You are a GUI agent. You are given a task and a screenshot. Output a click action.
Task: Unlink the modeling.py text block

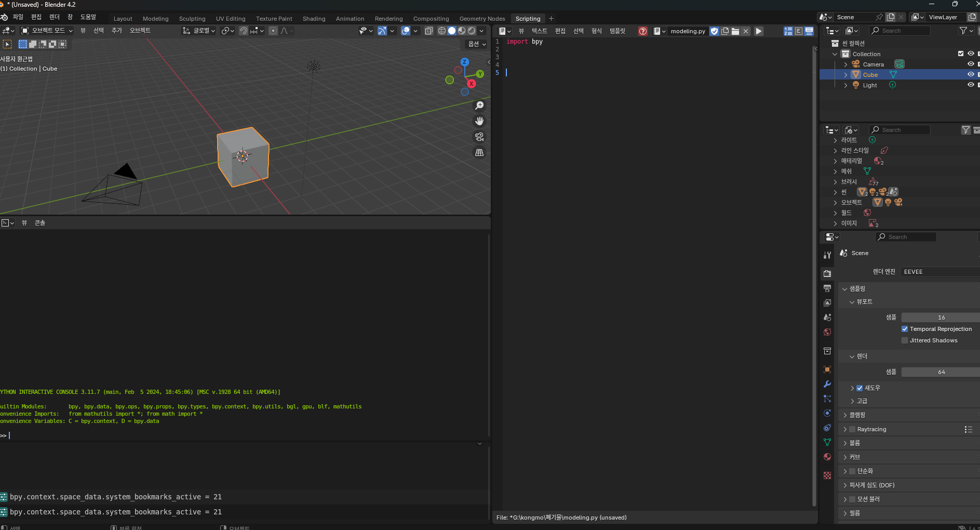[746, 31]
